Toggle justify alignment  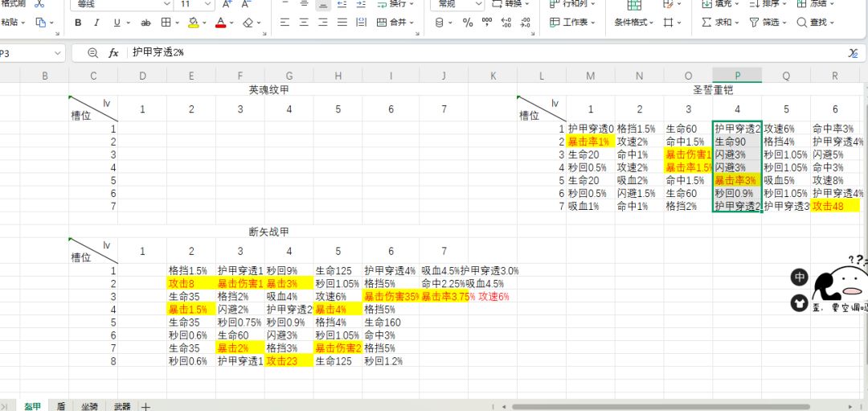342,23
